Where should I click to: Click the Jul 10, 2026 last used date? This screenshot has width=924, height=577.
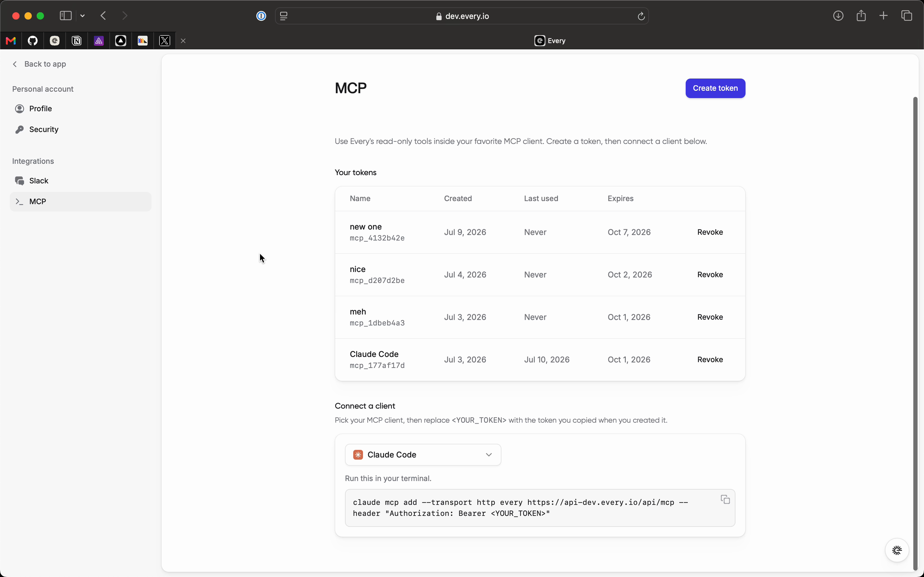(546, 359)
